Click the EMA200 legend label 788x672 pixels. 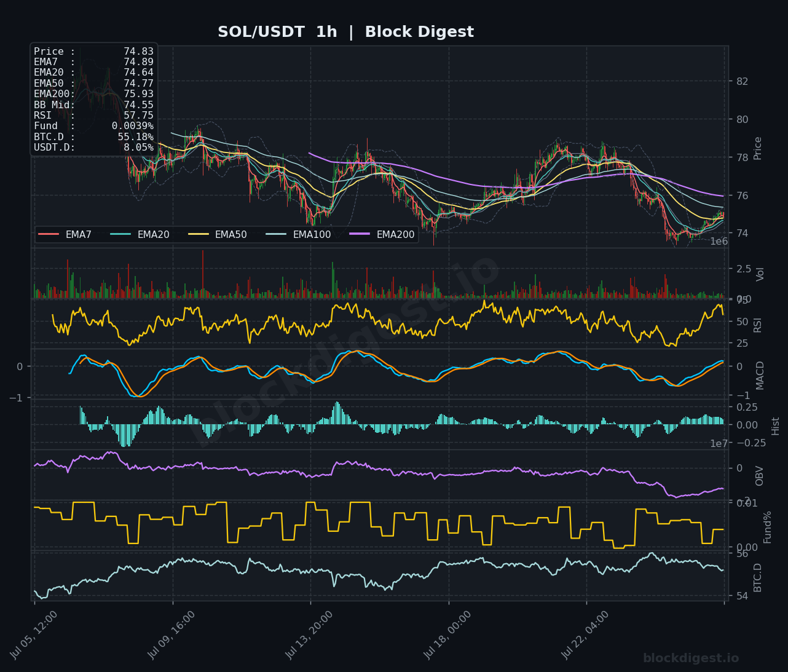pos(395,235)
